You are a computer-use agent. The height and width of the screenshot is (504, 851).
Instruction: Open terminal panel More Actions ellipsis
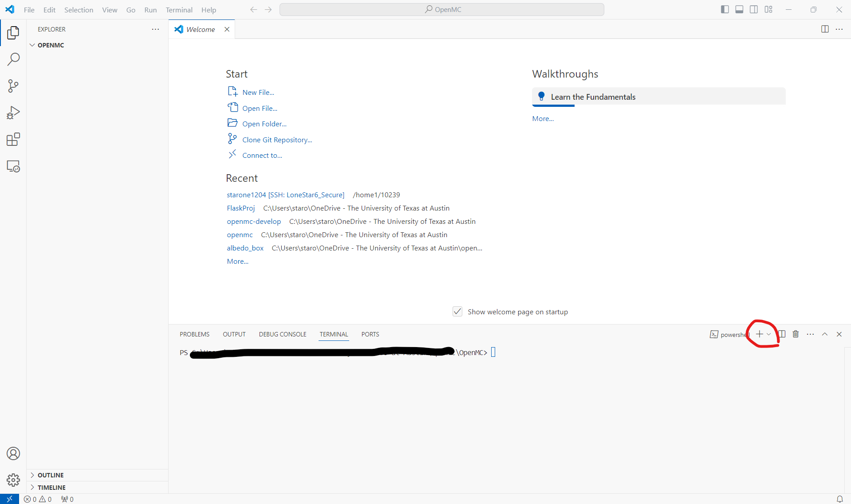pos(810,334)
